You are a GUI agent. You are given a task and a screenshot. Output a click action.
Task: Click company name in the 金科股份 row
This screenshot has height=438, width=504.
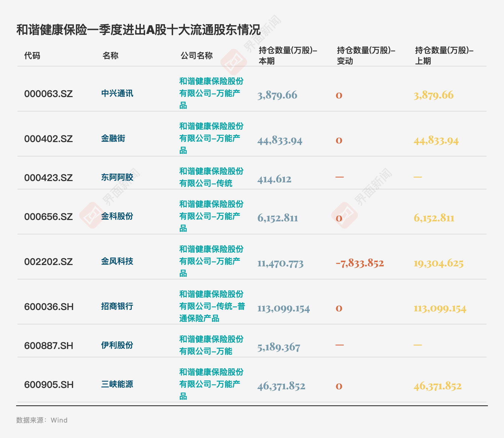tap(211, 216)
